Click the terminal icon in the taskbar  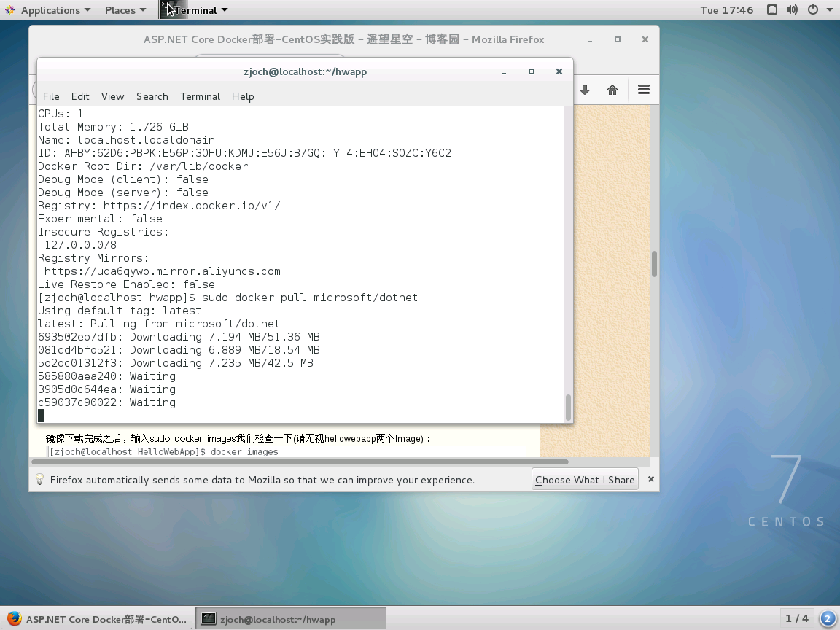(208, 619)
